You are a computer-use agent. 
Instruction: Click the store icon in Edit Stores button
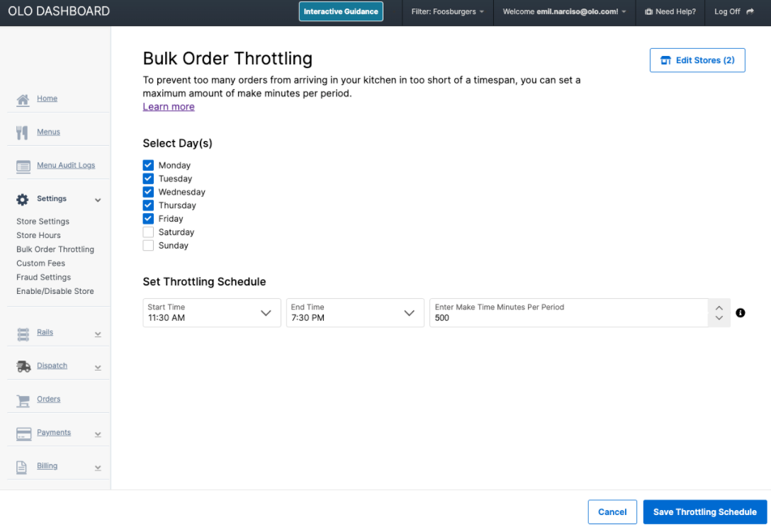[665, 60]
